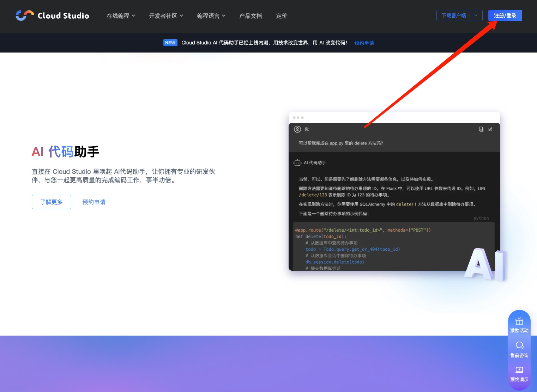Click the python language label in code block
Image resolution: width=537 pixels, height=392 pixels.
click(481, 218)
